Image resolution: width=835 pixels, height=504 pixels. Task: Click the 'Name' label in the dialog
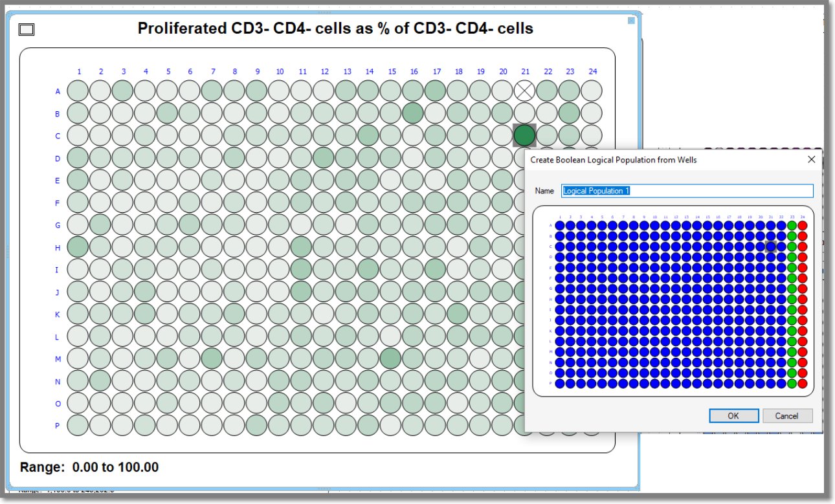[x=544, y=192]
